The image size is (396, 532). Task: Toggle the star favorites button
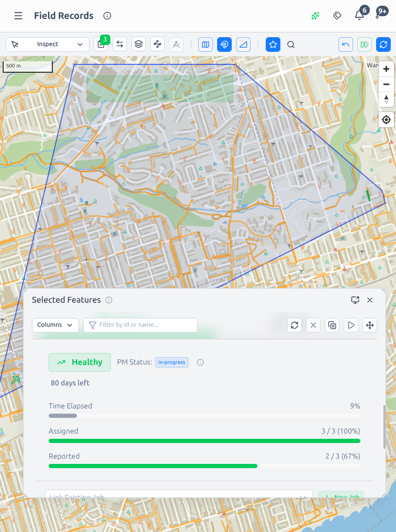pyautogui.click(x=273, y=45)
